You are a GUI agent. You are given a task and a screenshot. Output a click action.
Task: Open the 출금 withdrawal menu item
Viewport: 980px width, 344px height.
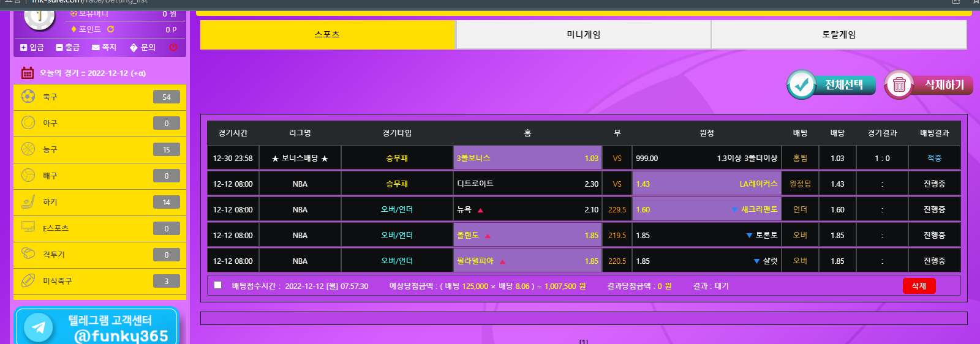click(x=68, y=47)
